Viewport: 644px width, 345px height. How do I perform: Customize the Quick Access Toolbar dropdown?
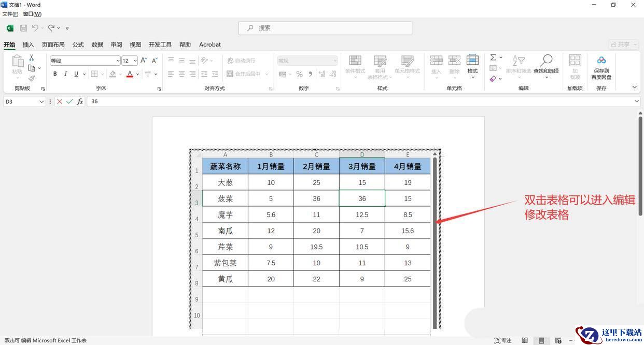click(x=67, y=28)
